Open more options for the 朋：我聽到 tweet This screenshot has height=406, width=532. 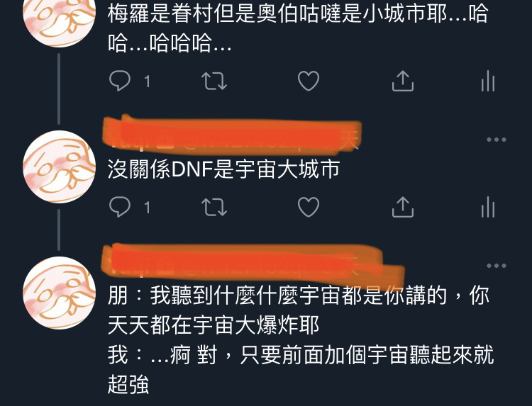497,266
